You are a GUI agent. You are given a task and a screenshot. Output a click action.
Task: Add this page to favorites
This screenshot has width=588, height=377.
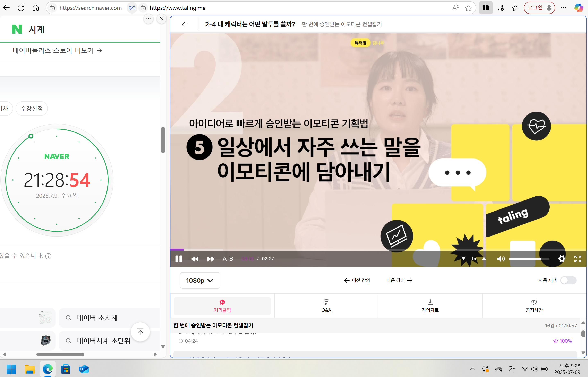click(468, 8)
